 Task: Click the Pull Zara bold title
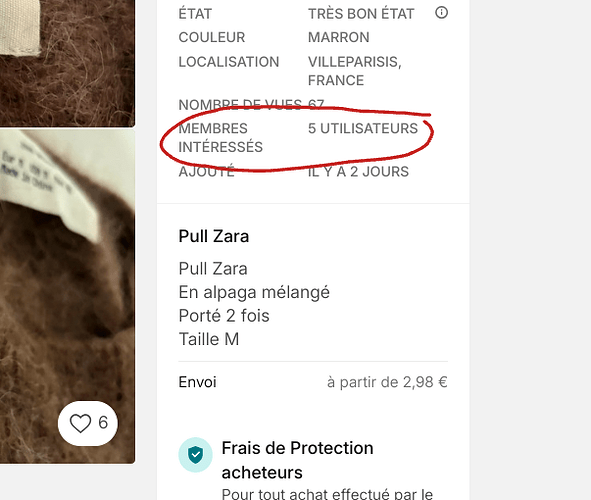(x=214, y=236)
